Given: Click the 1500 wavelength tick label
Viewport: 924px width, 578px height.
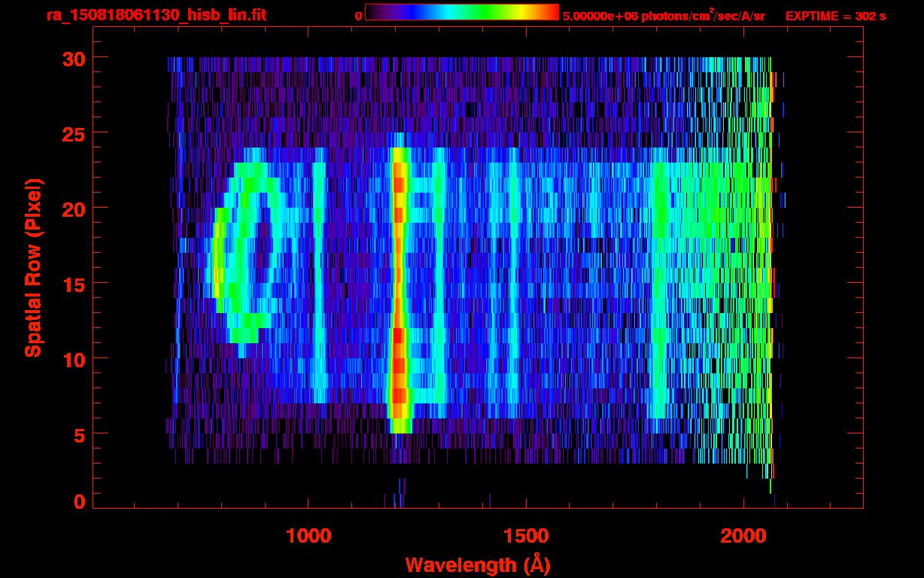Looking at the screenshot, I should click(526, 536).
